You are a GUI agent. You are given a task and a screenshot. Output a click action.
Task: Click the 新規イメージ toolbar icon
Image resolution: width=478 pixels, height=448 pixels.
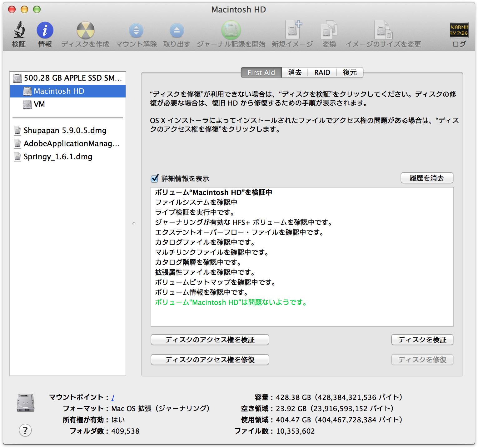click(x=293, y=30)
